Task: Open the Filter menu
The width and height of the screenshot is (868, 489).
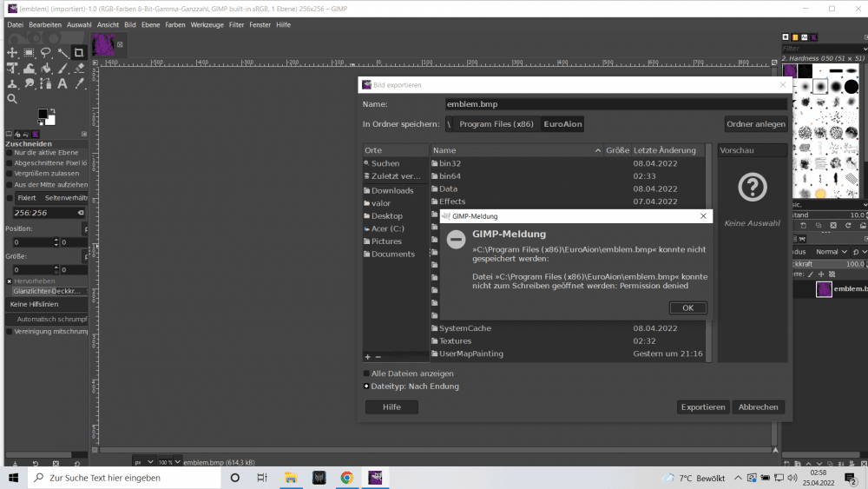Action: click(x=236, y=25)
